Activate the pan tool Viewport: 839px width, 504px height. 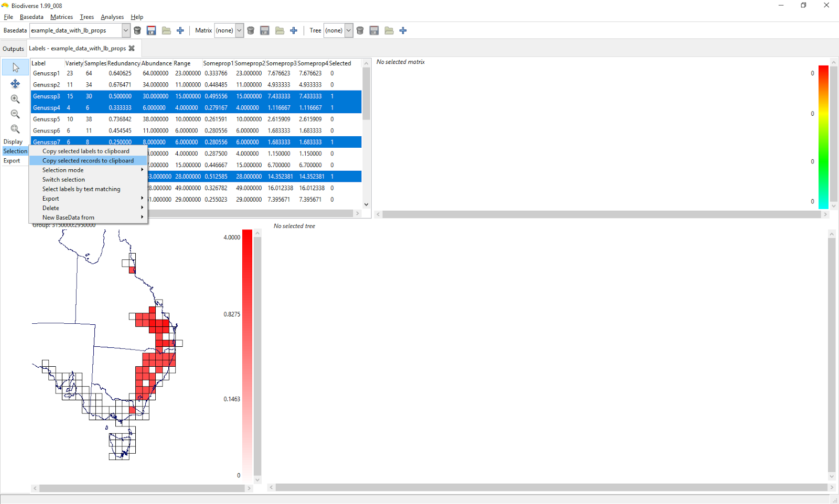tap(15, 83)
